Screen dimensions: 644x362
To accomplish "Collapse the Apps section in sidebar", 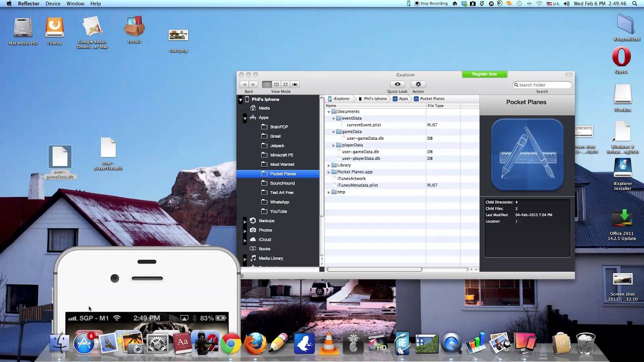I will click(x=245, y=118).
